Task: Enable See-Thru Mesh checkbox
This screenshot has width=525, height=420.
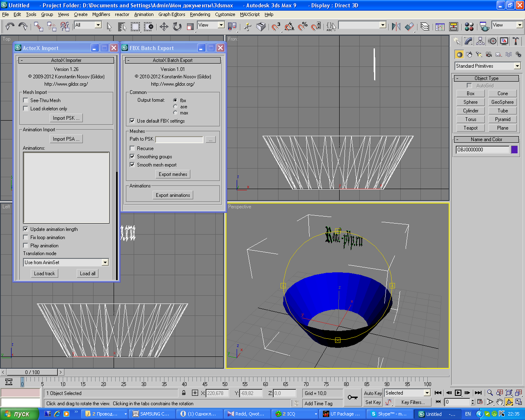Action: [25, 100]
